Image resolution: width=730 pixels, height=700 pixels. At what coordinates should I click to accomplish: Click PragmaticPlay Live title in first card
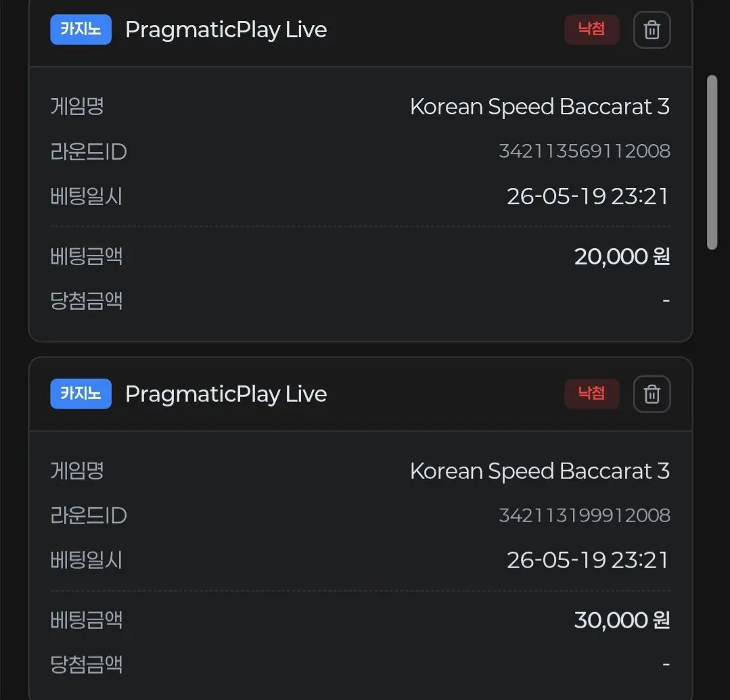click(x=226, y=30)
